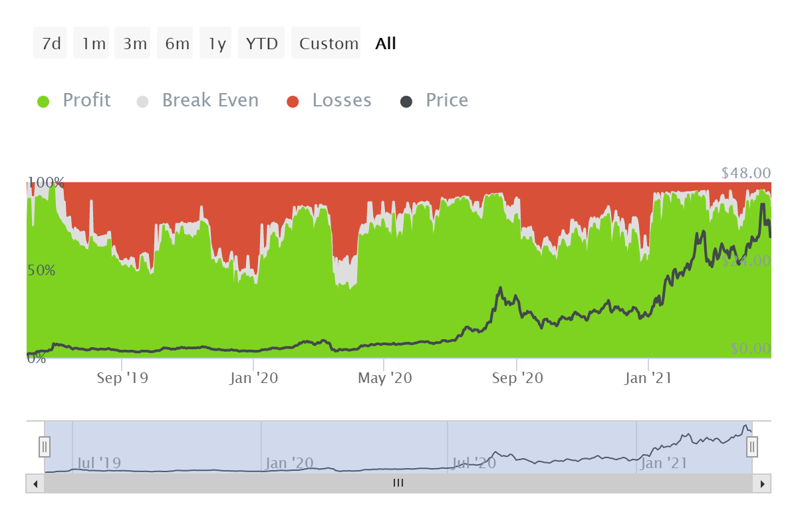Click the horizontal scrollbar thumb grip
The width and height of the screenshot is (798, 532).
[x=398, y=483]
